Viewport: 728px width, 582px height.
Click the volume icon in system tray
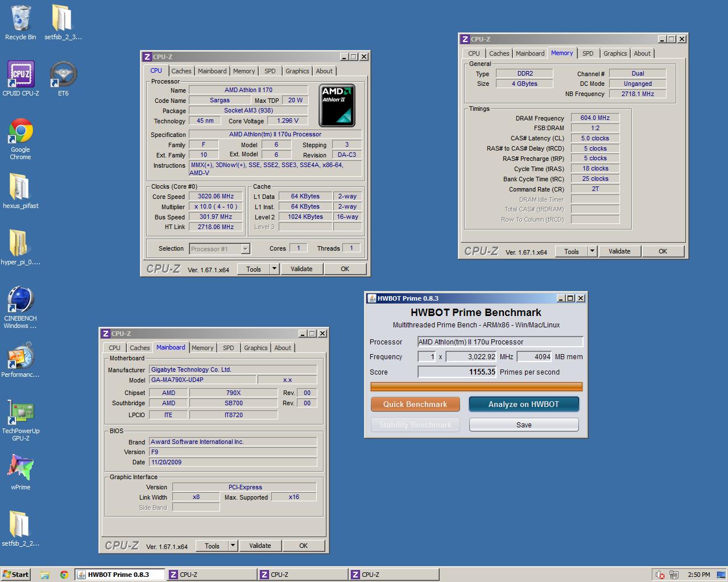tap(660, 575)
